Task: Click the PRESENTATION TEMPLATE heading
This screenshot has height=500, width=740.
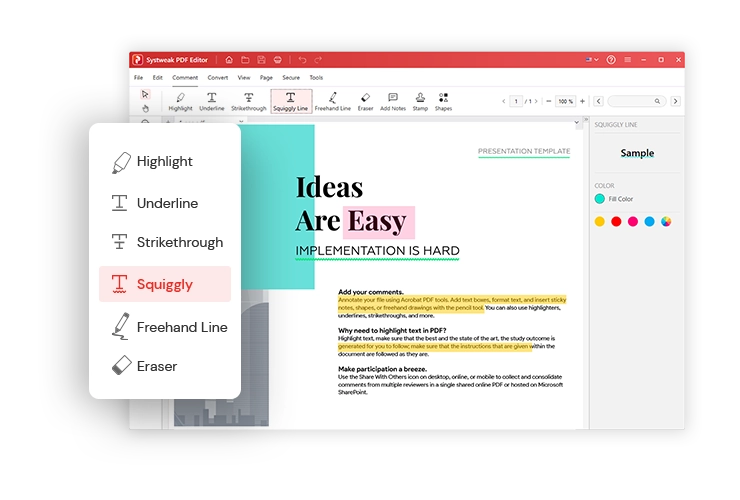Action: pos(524,151)
